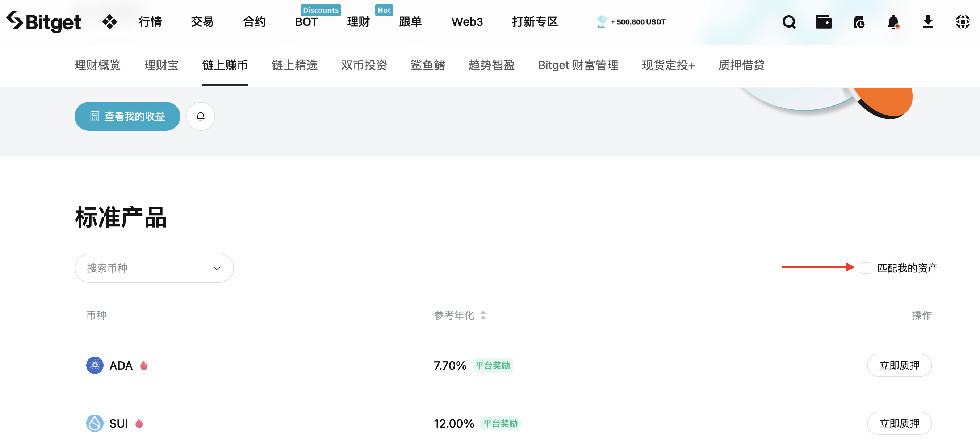Click 立即质押 for ADA
The width and height of the screenshot is (980, 441).
pyautogui.click(x=899, y=365)
